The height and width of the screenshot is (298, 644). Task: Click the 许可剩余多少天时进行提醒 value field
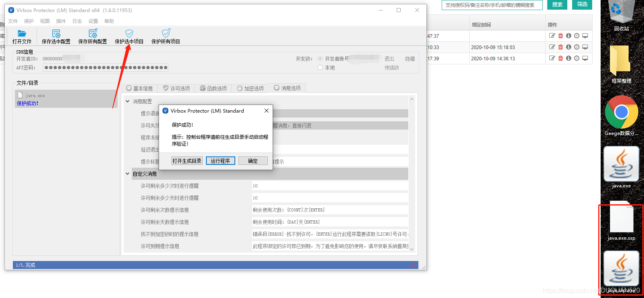coord(330,198)
